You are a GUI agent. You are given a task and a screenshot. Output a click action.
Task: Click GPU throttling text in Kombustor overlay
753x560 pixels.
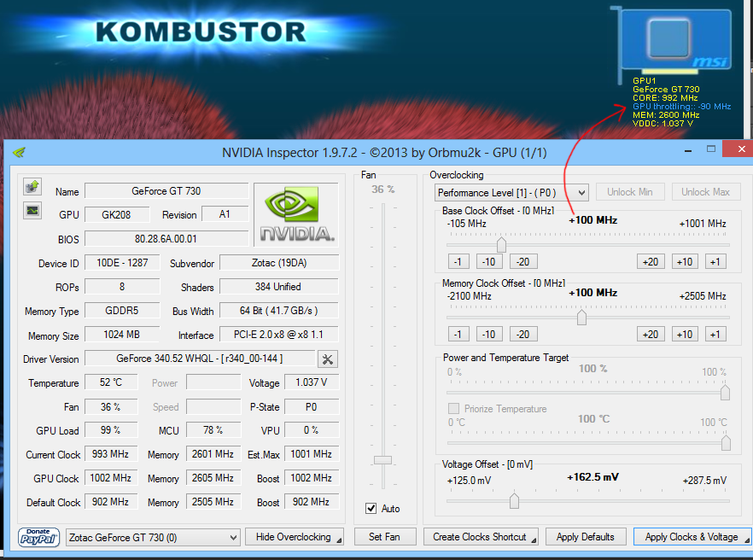point(681,106)
